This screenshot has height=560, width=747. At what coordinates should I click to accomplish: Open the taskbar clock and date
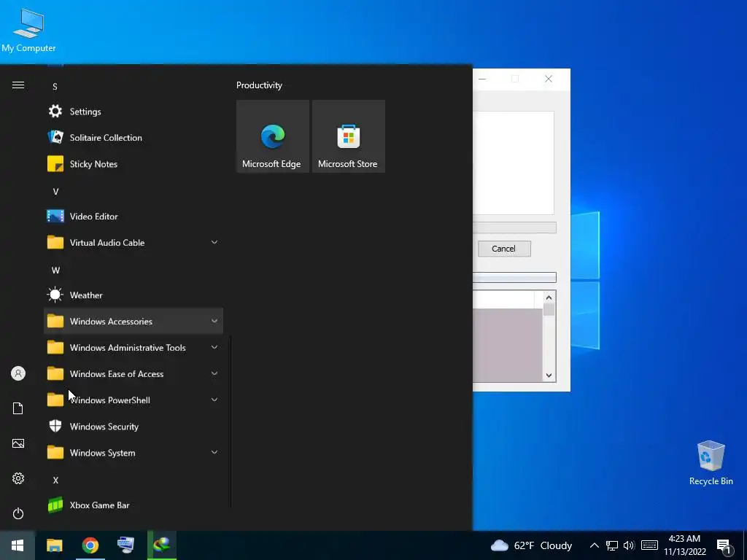(x=684, y=545)
